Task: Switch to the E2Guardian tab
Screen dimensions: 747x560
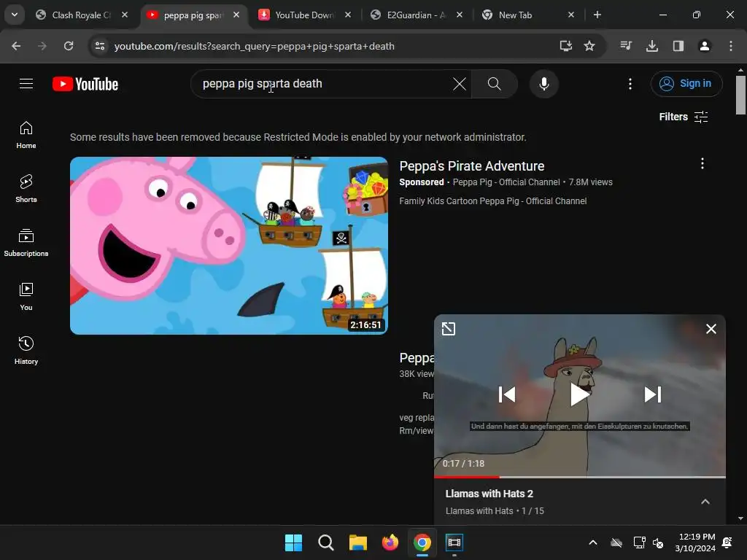Action: coord(414,15)
